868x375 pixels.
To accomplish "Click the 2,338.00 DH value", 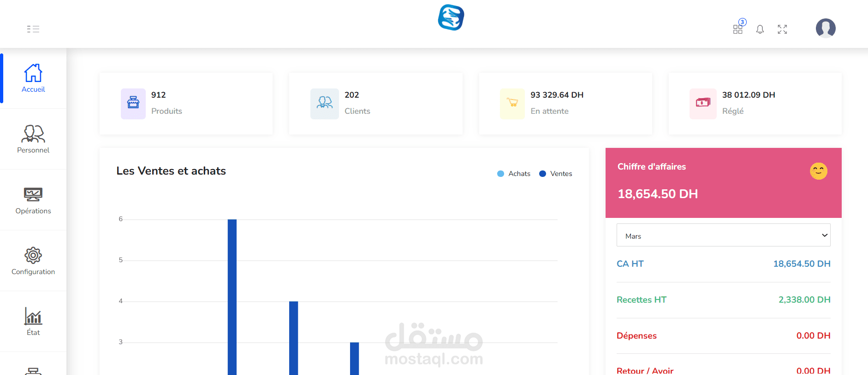I will pos(804,300).
